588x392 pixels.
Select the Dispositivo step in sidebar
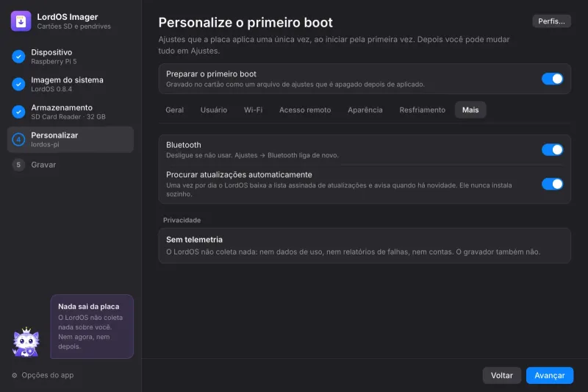click(x=71, y=57)
